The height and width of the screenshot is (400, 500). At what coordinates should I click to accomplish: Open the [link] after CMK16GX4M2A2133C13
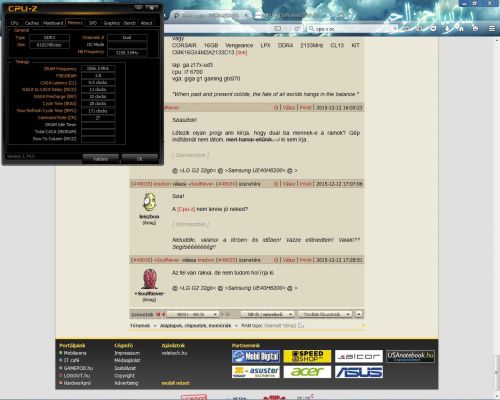[241, 53]
